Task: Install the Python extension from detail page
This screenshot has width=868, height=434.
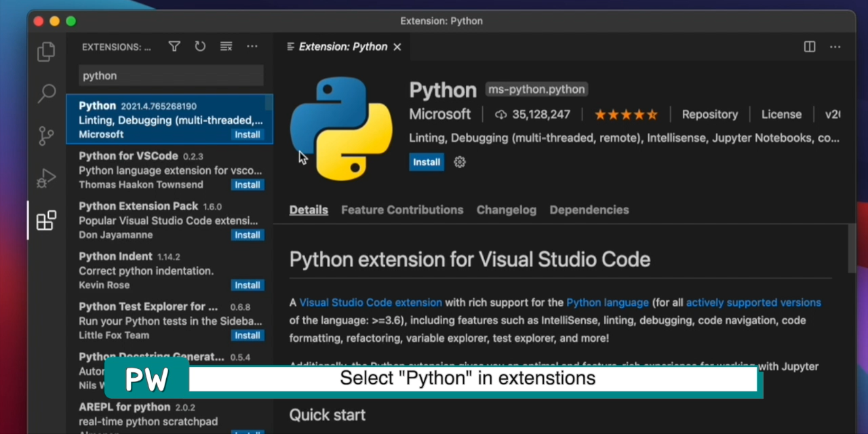Action: coord(427,162)
